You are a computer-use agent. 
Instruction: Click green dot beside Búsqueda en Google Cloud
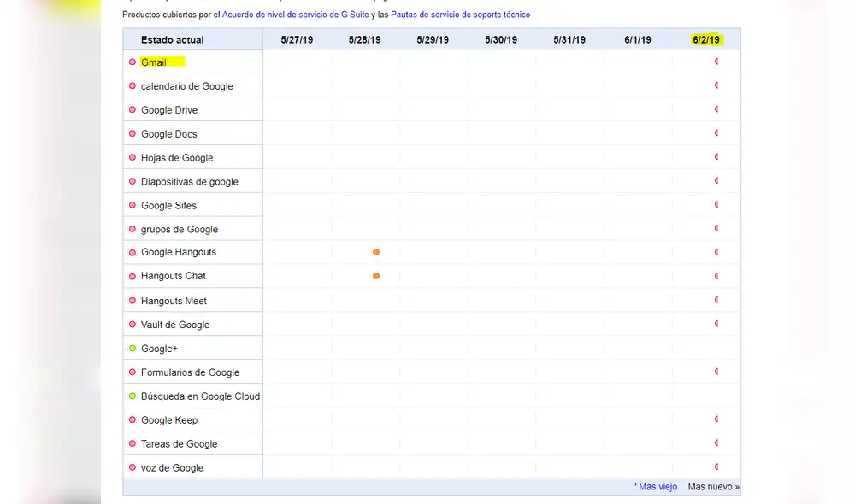click(133, 396)
